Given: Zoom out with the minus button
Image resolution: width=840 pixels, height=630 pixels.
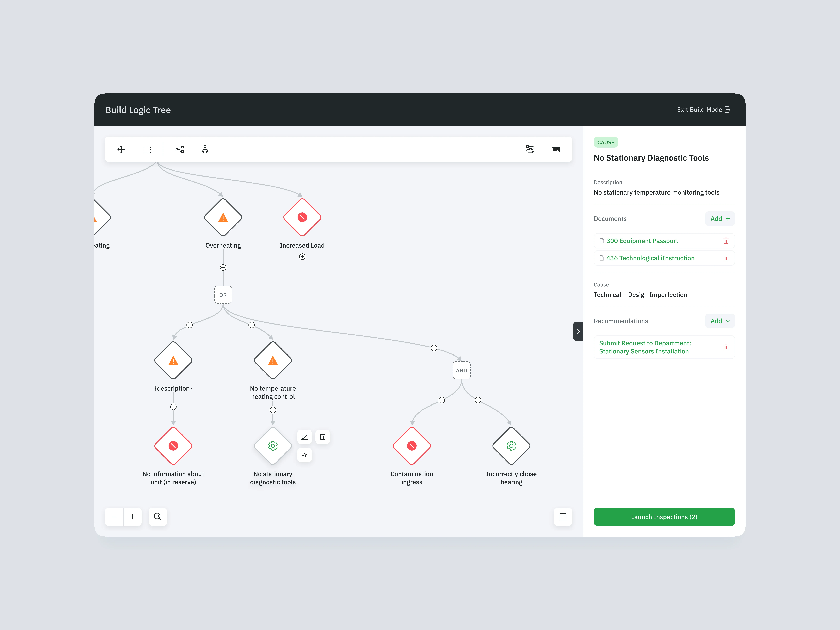Looking at the screenshot, I should pyautogui.click(x=114, y=517).
